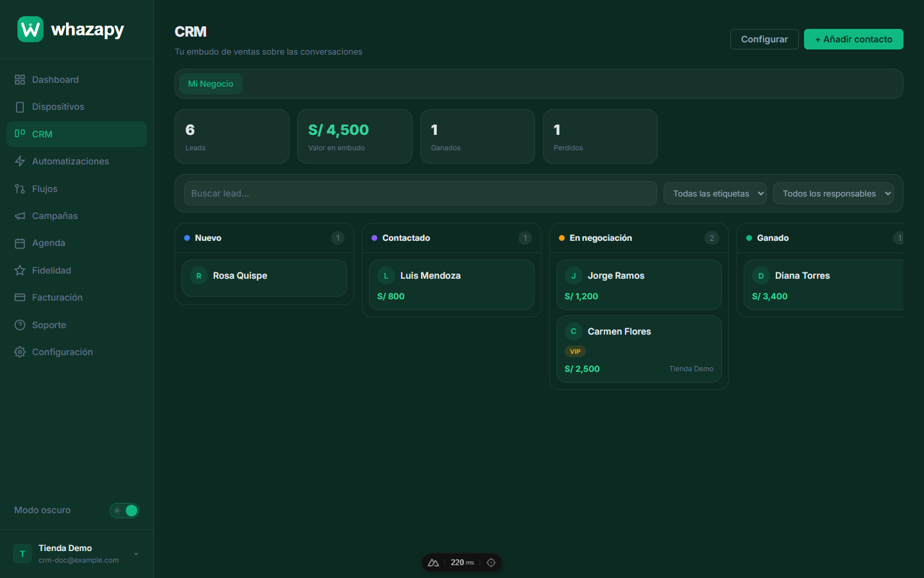Click the 220 ms devtools timing
The height and width of the screenshot is (578, 924).
point(462,563)
